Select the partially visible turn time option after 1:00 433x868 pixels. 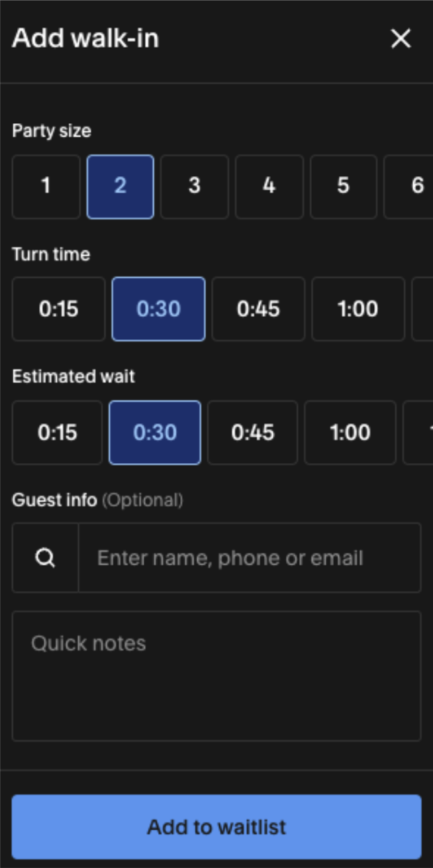click(x=423, y=309)
